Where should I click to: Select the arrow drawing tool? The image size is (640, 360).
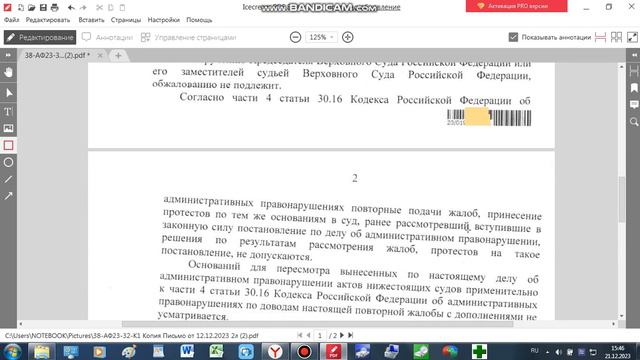[8, 196]
